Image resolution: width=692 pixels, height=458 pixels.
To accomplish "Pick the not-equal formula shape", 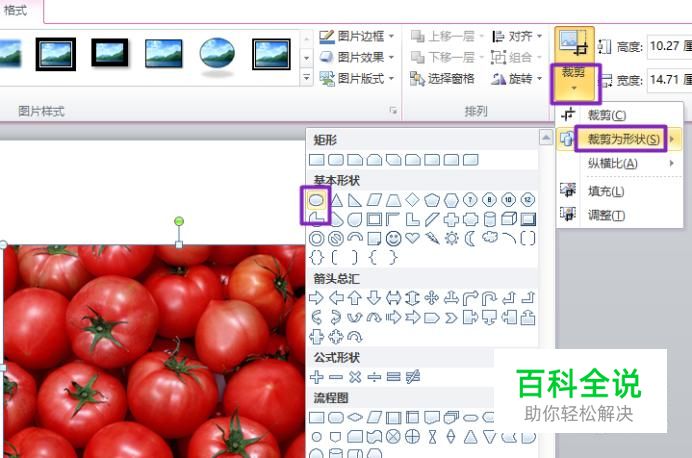I will coord(413,377).
